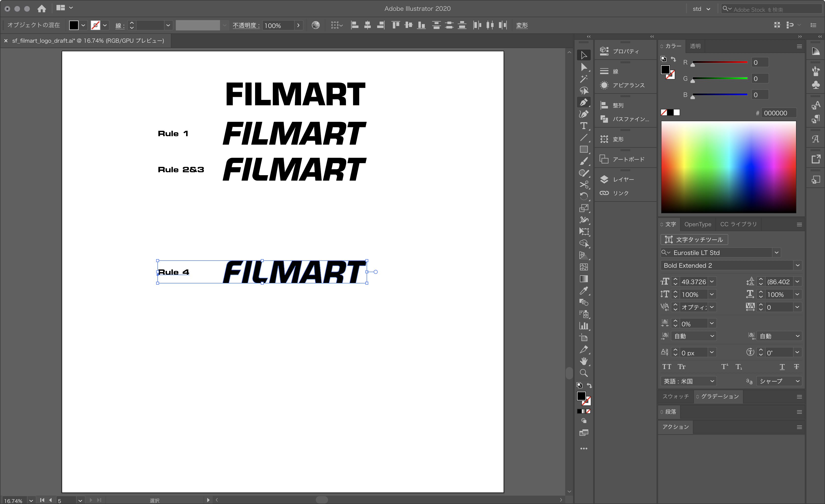
Task: Select the Pen tool
Action: (584, 102)
